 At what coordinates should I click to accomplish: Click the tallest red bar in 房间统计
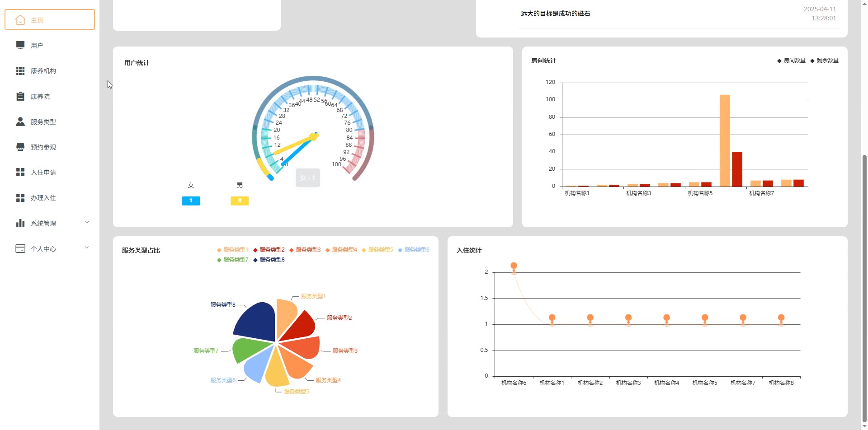tap(737, 169)
